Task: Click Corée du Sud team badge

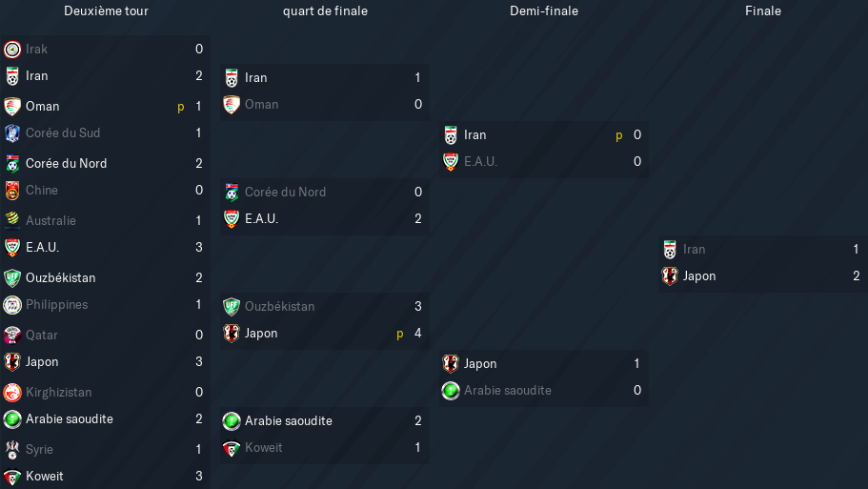Action: pyautogui.click(x=12, y=132)
